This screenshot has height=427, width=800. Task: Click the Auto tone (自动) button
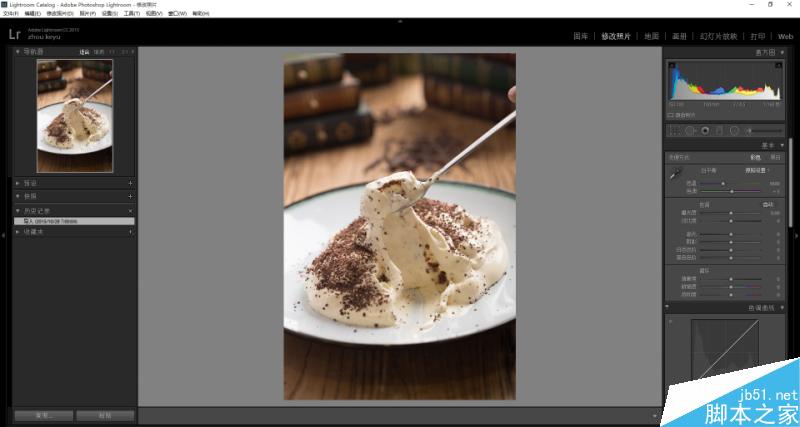click(767, 205)
